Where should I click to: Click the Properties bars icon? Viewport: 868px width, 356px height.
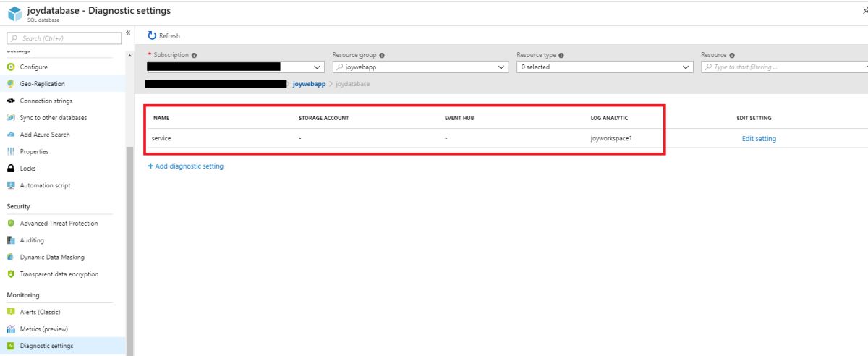click(11, 151)
